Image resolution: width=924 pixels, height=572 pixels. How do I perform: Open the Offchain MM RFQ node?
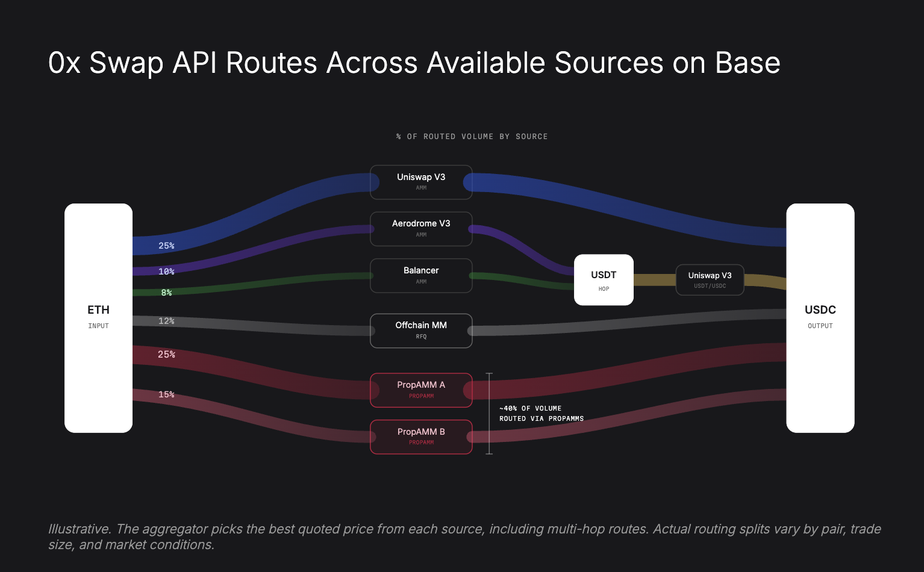[421, 331]
